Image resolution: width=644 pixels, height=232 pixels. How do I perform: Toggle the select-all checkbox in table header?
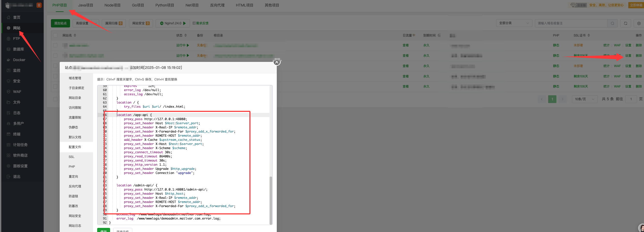click(x=55, y=35)
